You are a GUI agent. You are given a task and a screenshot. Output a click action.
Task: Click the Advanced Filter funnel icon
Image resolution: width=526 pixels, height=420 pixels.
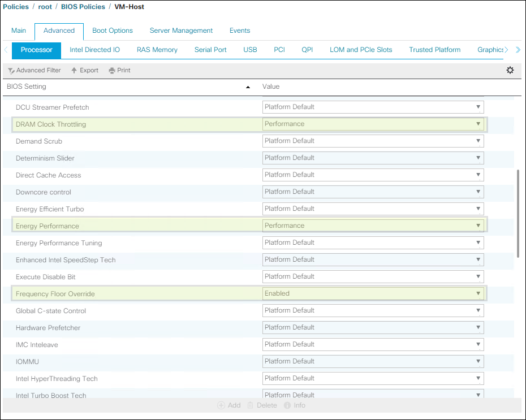pos(11,71)
